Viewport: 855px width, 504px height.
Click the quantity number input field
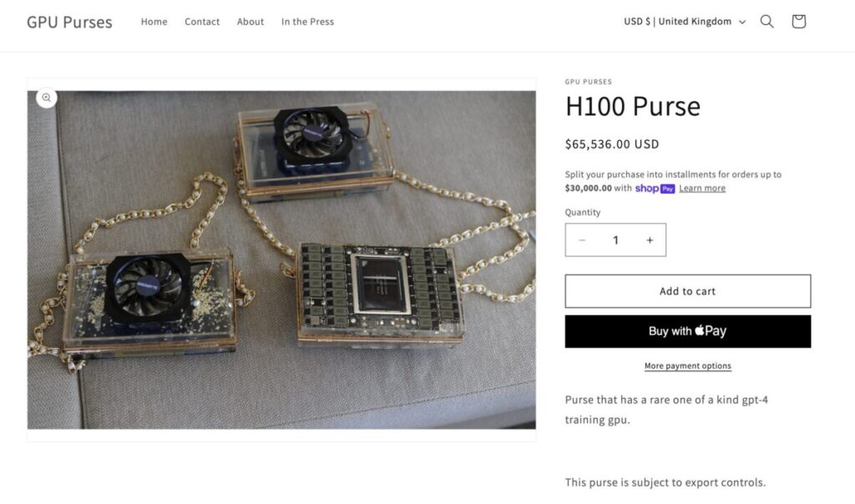615,239
